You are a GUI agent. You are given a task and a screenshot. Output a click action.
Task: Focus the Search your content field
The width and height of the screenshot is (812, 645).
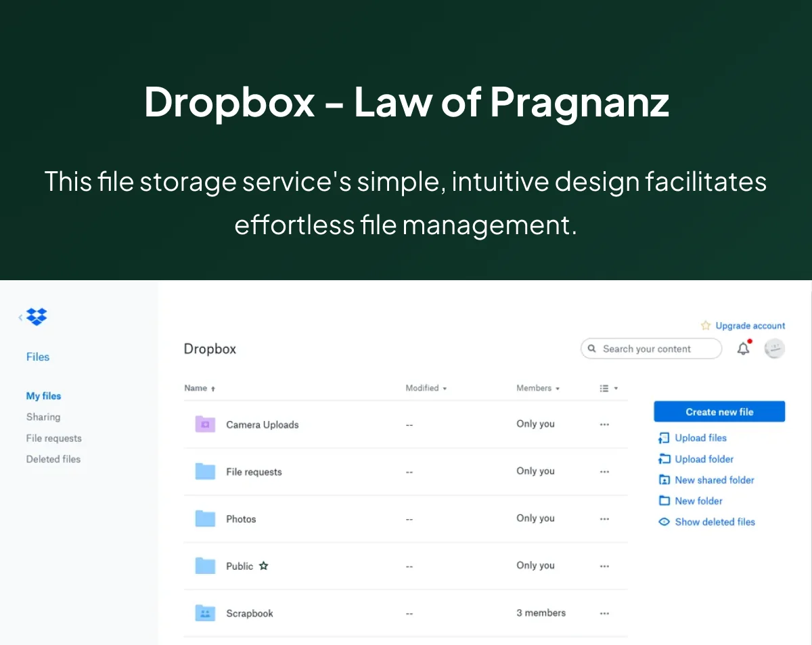651,349
